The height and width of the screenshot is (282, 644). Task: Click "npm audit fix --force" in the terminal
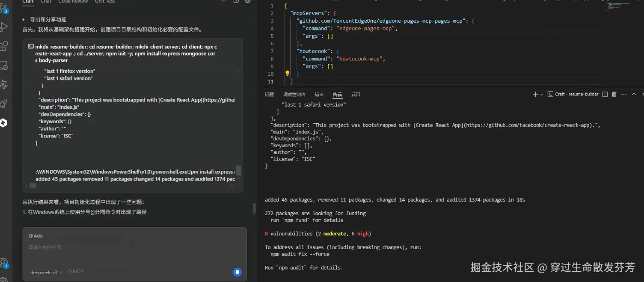(300, 254)
